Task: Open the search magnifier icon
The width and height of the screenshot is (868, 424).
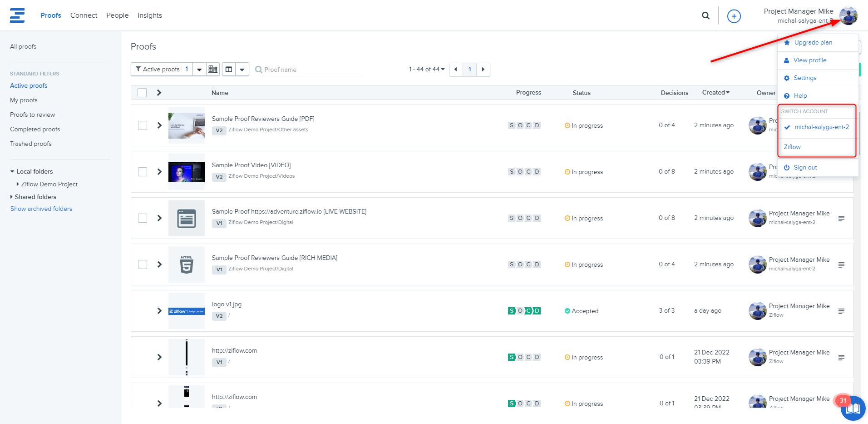Action: coord(705,15)
